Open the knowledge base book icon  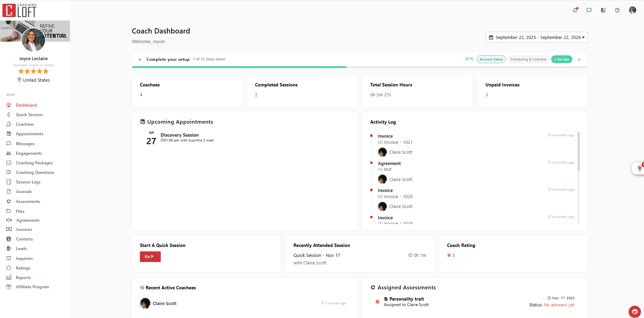tap(603, 10)
